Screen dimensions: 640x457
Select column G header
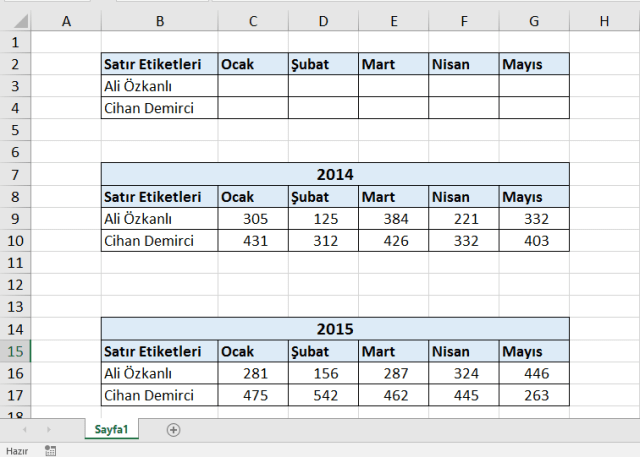point(534,21)
